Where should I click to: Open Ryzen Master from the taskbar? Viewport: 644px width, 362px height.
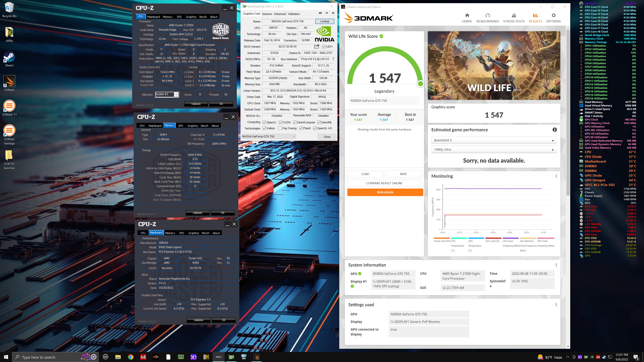pos(156,357)
